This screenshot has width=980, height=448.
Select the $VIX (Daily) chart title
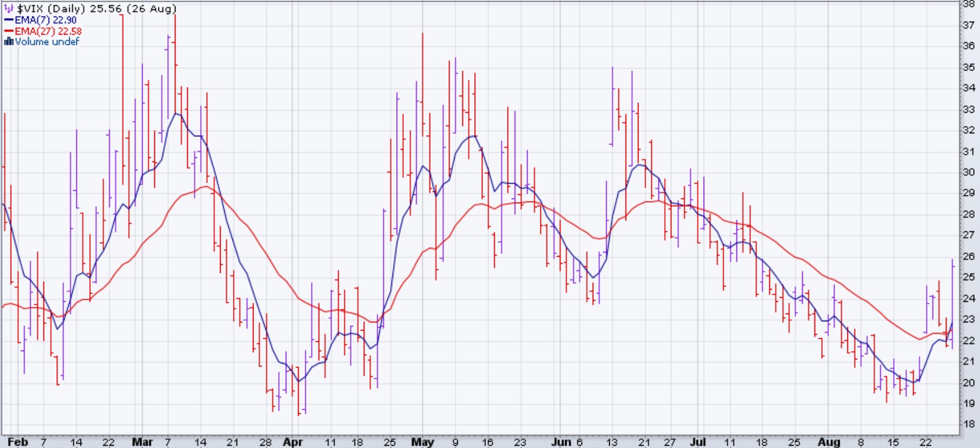55,9
